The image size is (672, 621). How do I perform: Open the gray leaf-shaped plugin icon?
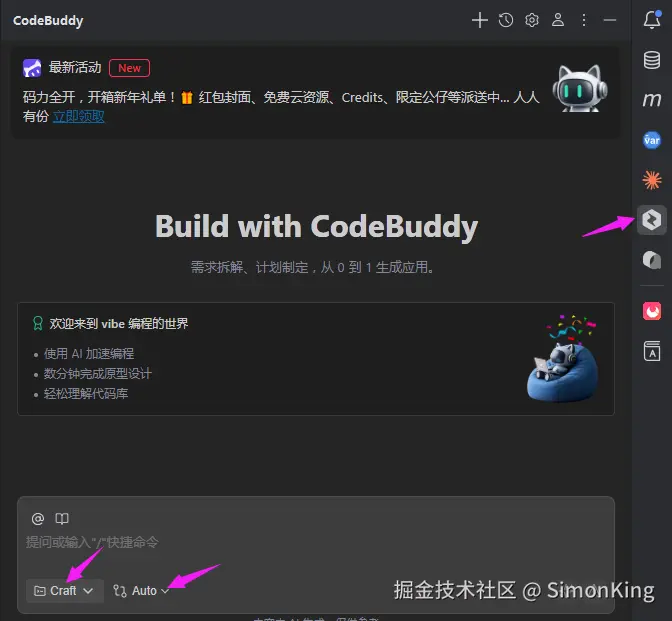coord(652,260)
